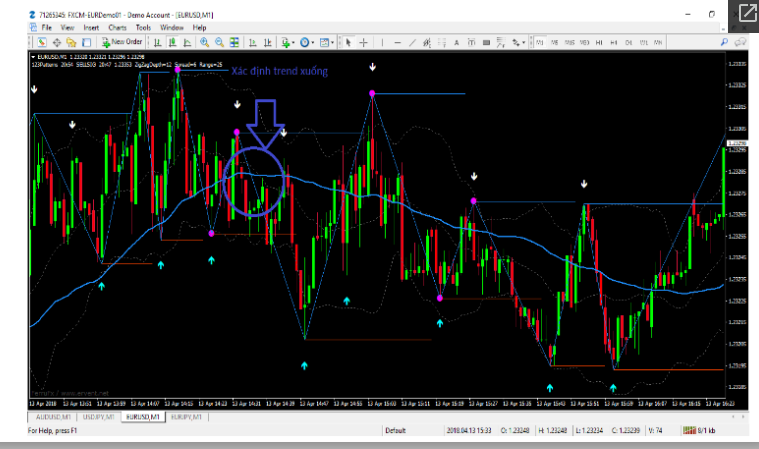Draw a trendline with the line tool
Image resolution: width=759 pixels, height=449 pixels.
(413, 42)
